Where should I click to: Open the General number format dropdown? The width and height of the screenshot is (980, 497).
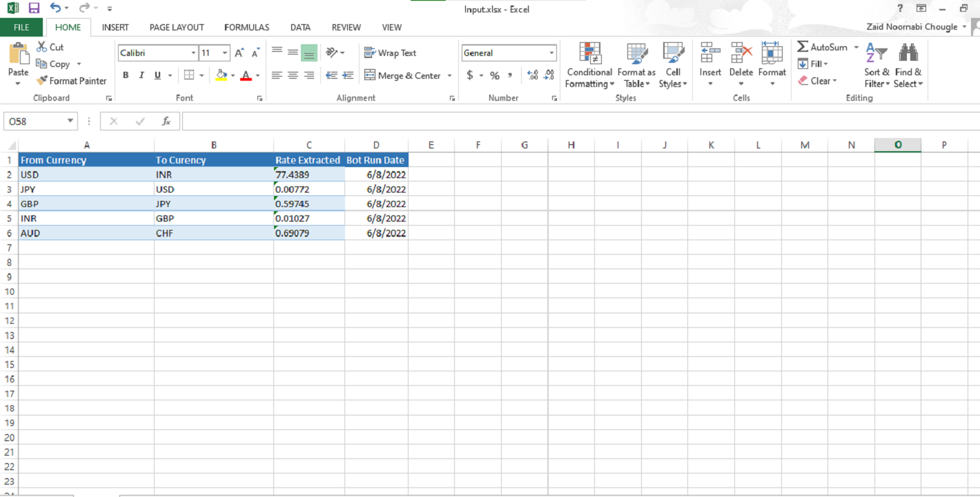[x=551, y=53]
